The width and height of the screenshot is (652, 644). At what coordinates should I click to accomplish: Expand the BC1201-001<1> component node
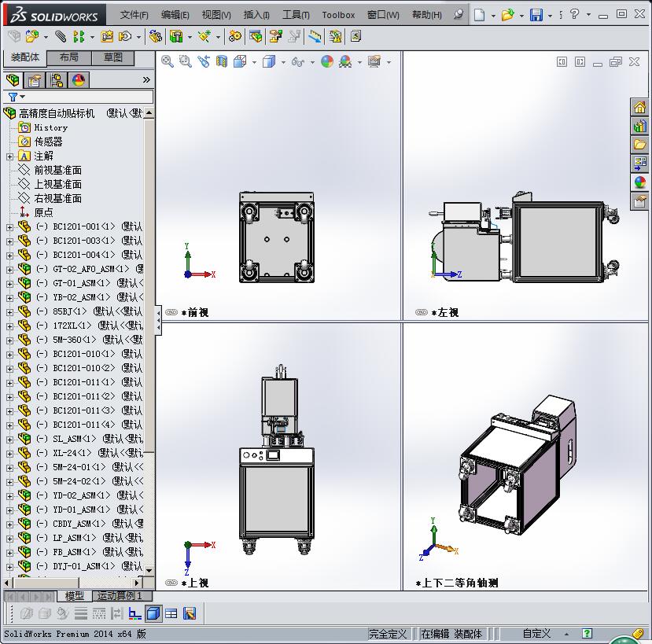[x=9, y=227]
